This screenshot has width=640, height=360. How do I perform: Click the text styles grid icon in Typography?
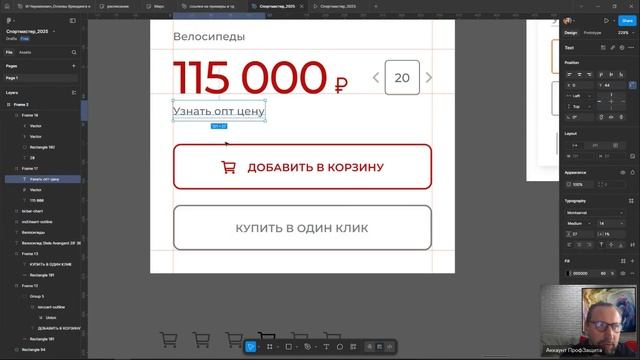pos(631,201)
